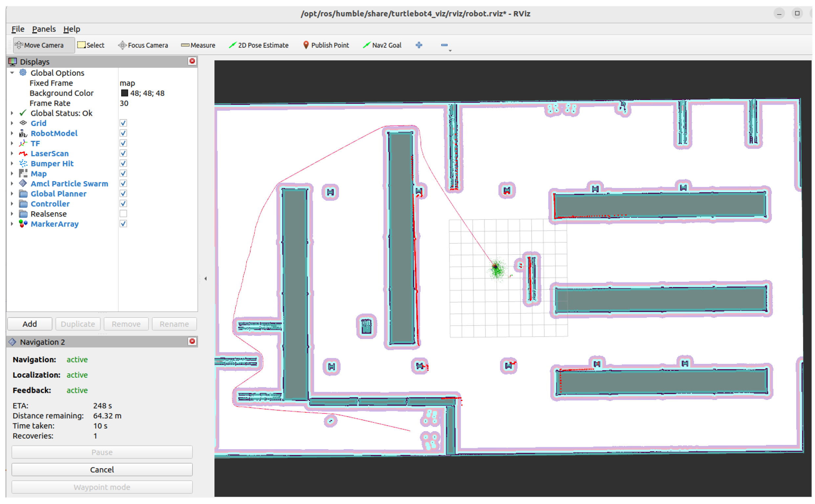Viewport: 815px width, 504px height.
Task: Uncheck the Amcl Particle Swarm display
Action: point(123,183)
